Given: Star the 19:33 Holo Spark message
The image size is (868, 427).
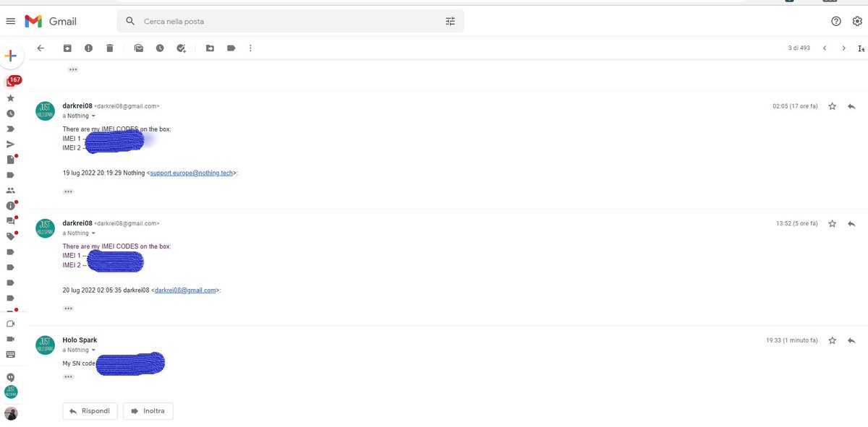Looking at the screenshot, I should coord(833,340).
